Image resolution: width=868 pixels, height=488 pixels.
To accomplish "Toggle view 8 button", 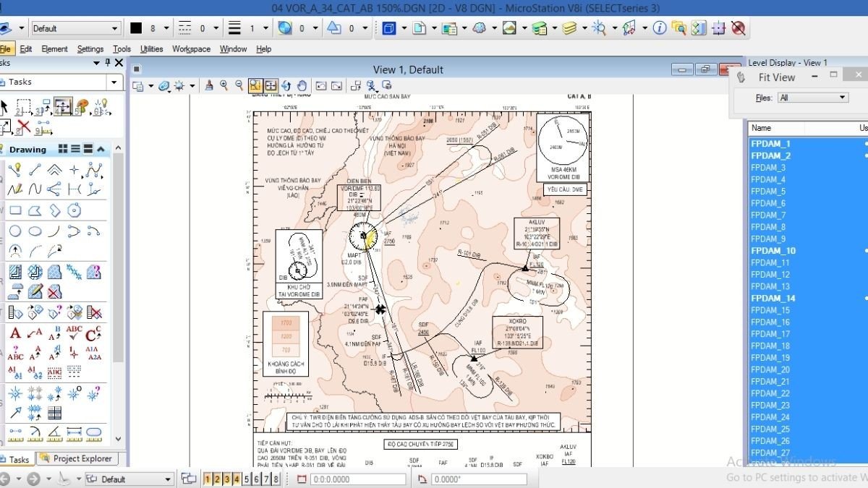I will [276, 479].
